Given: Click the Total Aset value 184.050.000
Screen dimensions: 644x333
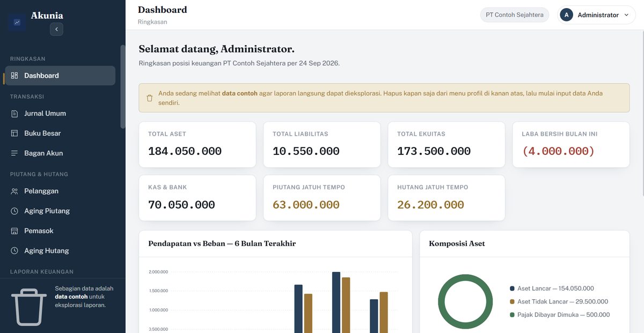Looking at the screenshot, I should pos(185,151).
